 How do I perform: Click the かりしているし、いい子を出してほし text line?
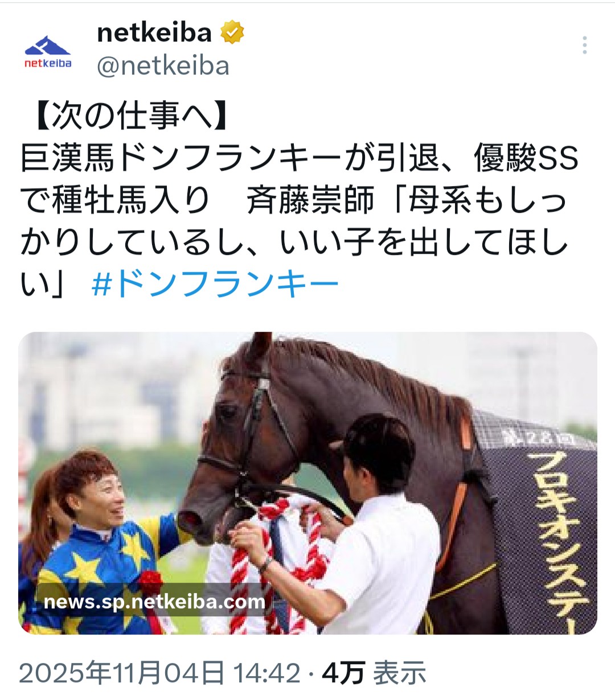tap(294, 243)
